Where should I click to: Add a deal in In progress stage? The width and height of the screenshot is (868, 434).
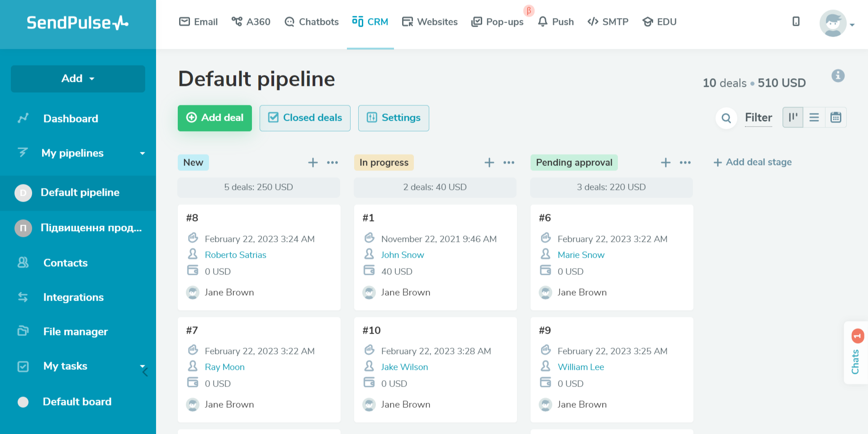(489, 162)
